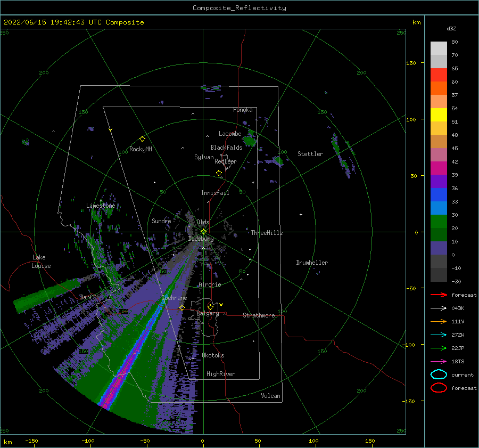Click the Okotoks city label
This screenshot has width=479, height=448.
pos(213,355)
